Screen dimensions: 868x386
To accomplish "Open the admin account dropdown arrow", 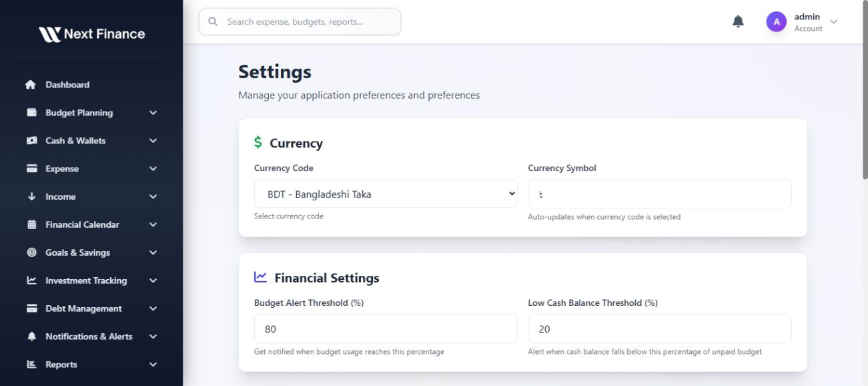I will (833, 22).
